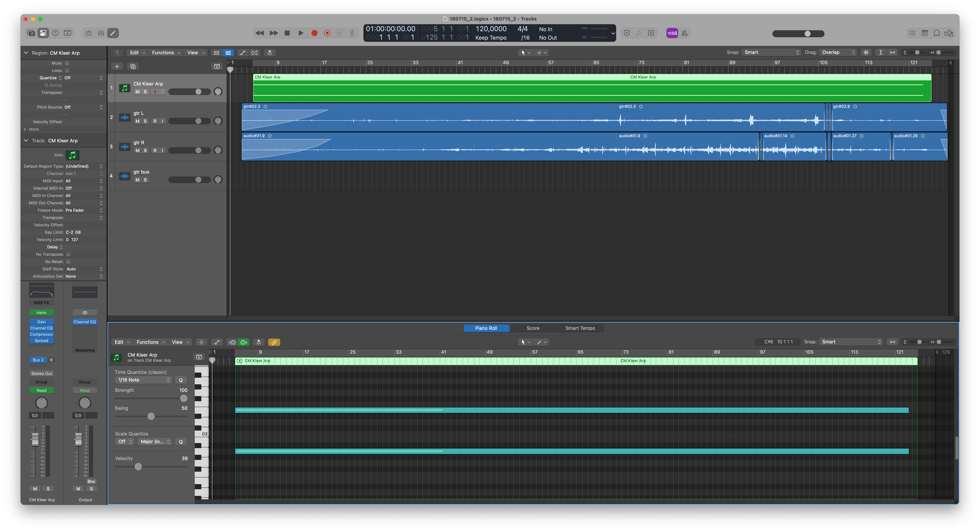Open the Loop Browser icon
The height and width of the screenshot is (532, 980).
click(937, 33)
